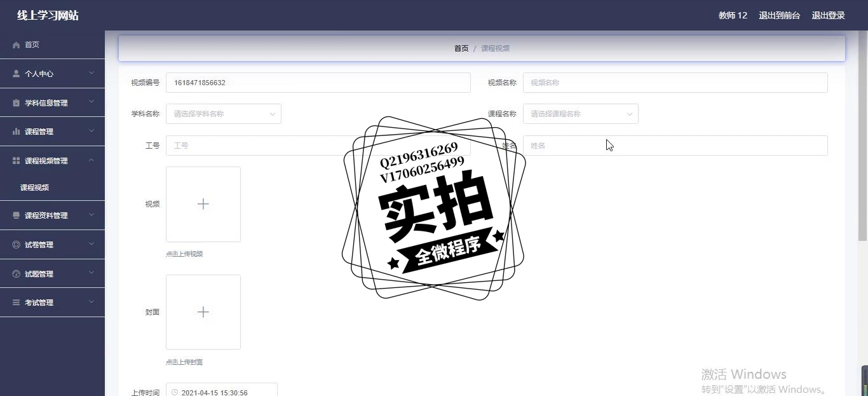
Task: Click 课程视频 in the breadcrumb
Action: (495, 48)
